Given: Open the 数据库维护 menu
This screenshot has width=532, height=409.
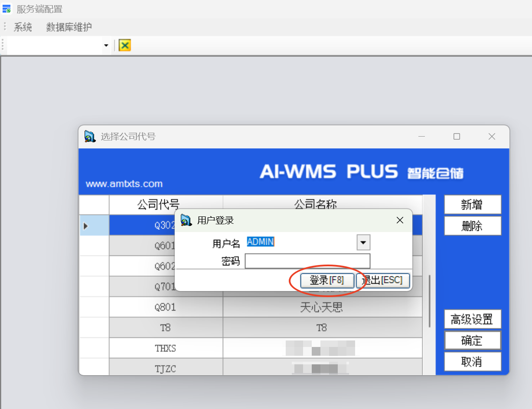Looking at the screenshot, I should click(x=69, y=27).
